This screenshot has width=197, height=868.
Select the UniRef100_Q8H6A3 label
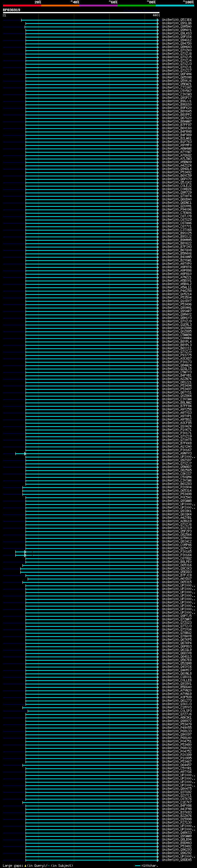tap(177, 47)
